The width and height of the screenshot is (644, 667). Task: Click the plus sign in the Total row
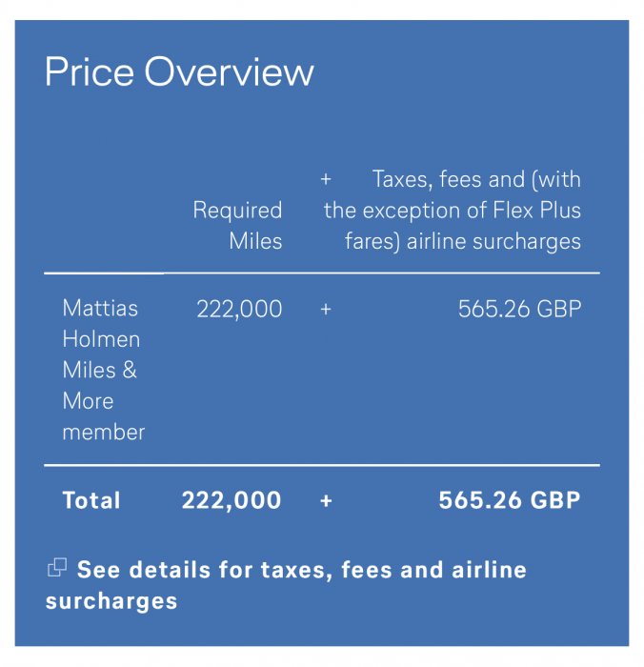pyautogui.click(x=326, y=500)
